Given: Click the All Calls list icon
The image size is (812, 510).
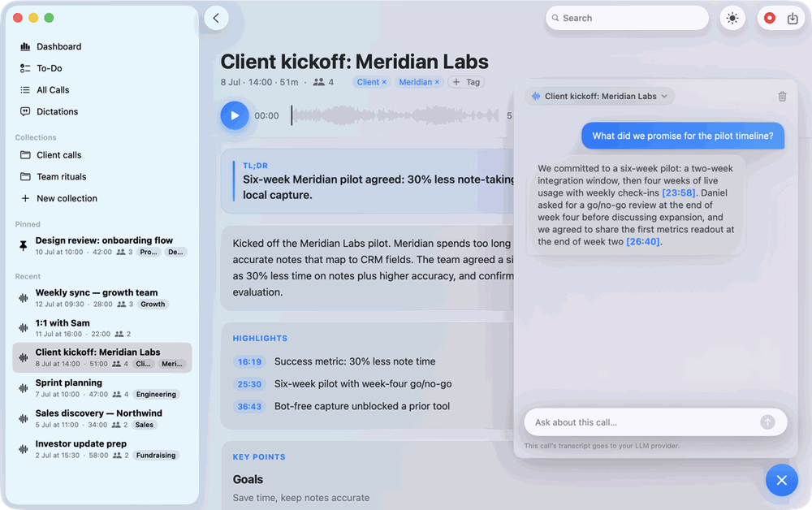Looking at the screenshot, I should (x=25, y=90).
